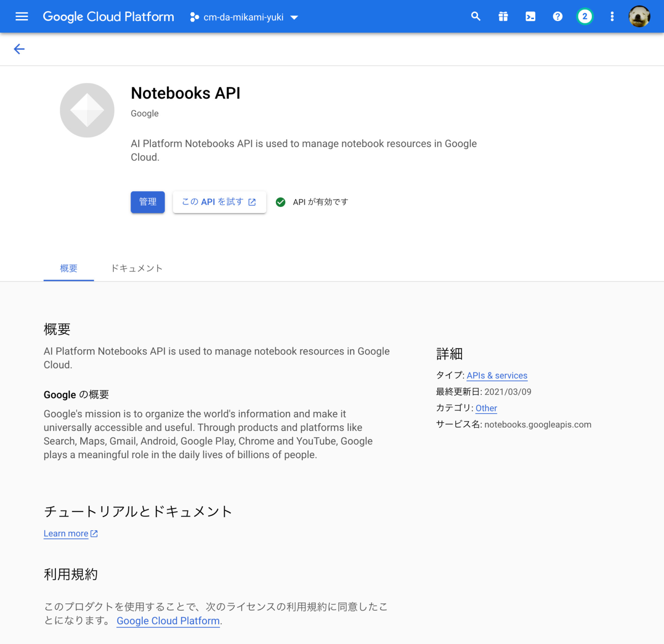Screen dimensions: 664x644
Task: Open the cm-da-mikami-yuki project selector
Action: (244, 17)
